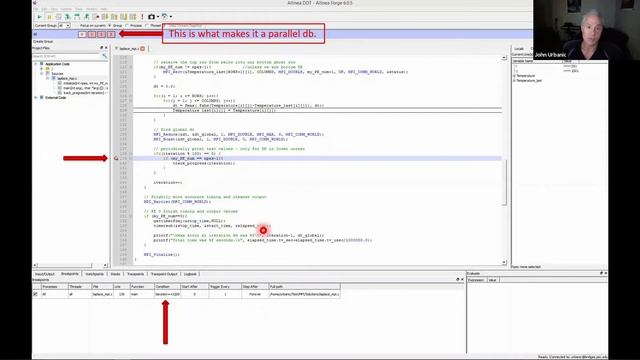
Task: Open the Watchpoints tab
Action: (95, 274)
